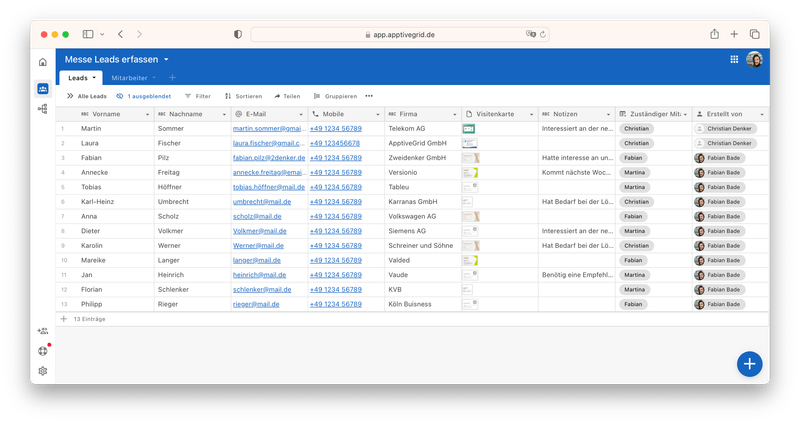800x424 pixels.
Task: Click the blue add entry plus button
Action: click(749, 364)
